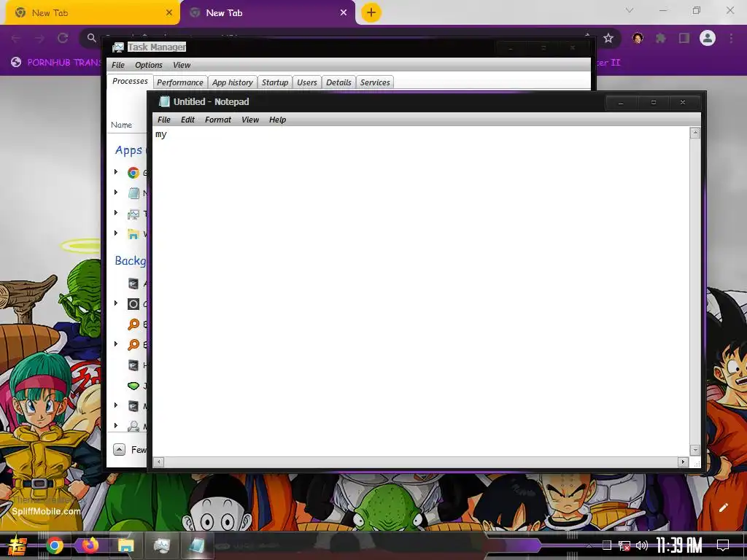The height and width of the screenshot is (560, 747).
Task: Expand the Cortana circle-icon process row
Action: point(116,303)
